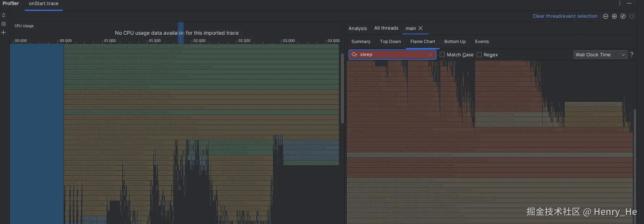644x224 pixels.
Task: Click the 02.500 mark on the timeline ruler
Action: pos(244,41)
